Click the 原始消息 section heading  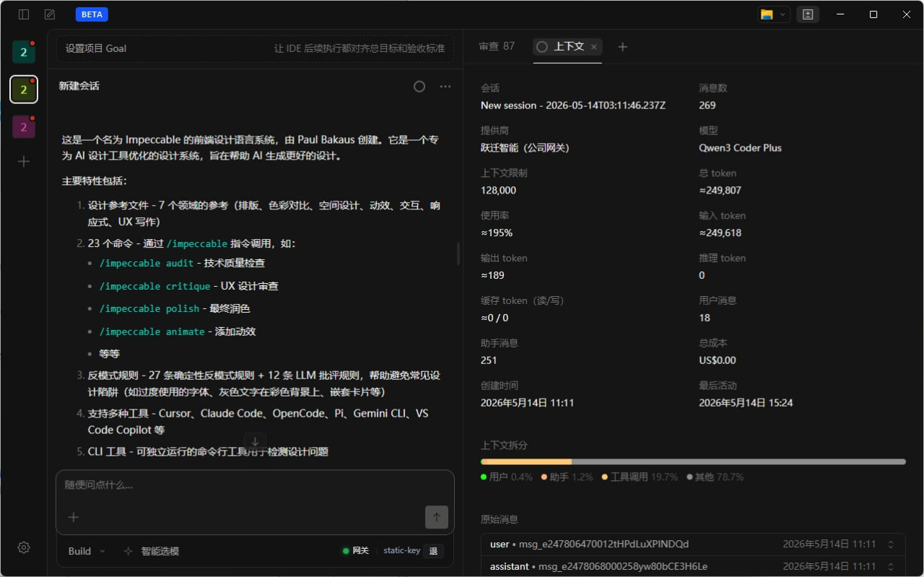click(x=500, y=519)
